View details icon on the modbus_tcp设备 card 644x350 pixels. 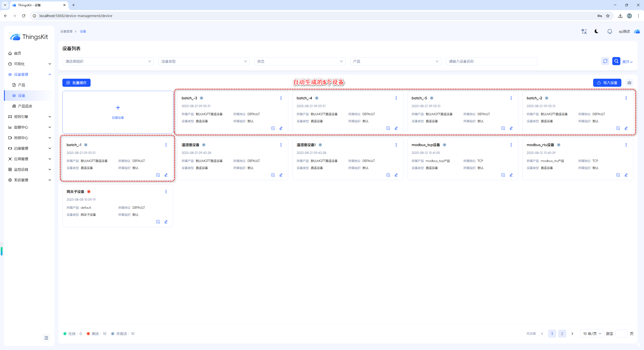coord(503,175)
